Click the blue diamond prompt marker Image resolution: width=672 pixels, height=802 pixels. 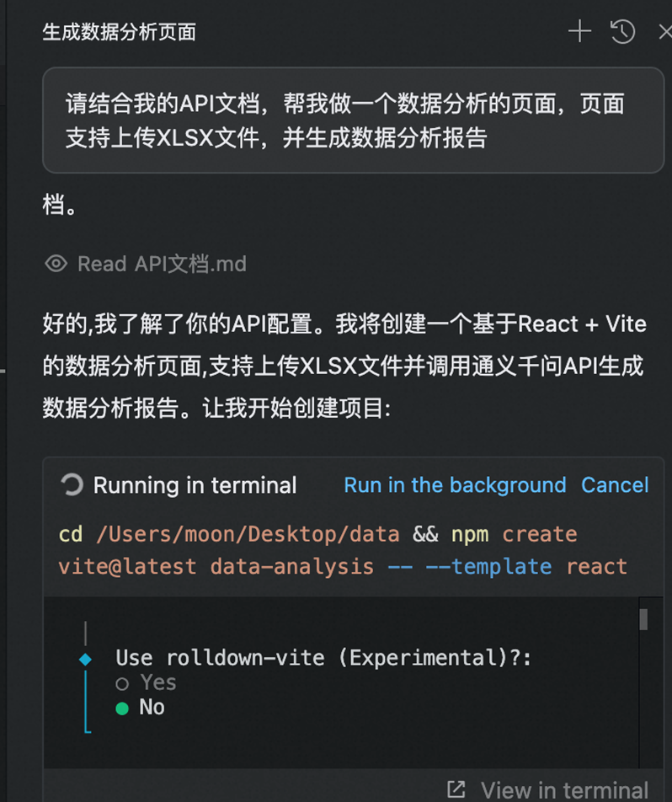[85, 659]
